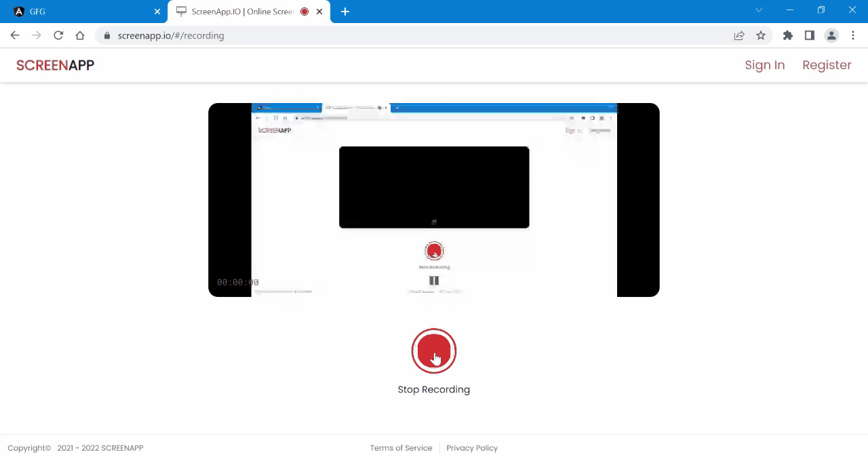Screen dimensions: 868x461
Task: Click the SCREENAPP logo
Action: [x=55, y=65]
